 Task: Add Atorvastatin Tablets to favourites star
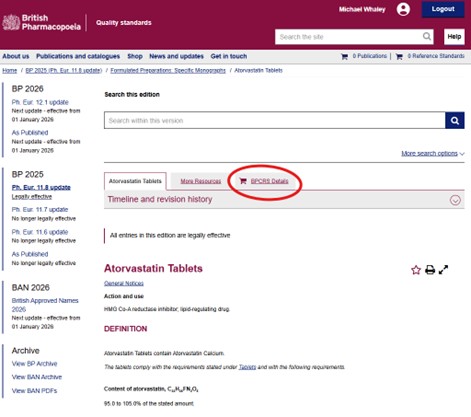416,270
